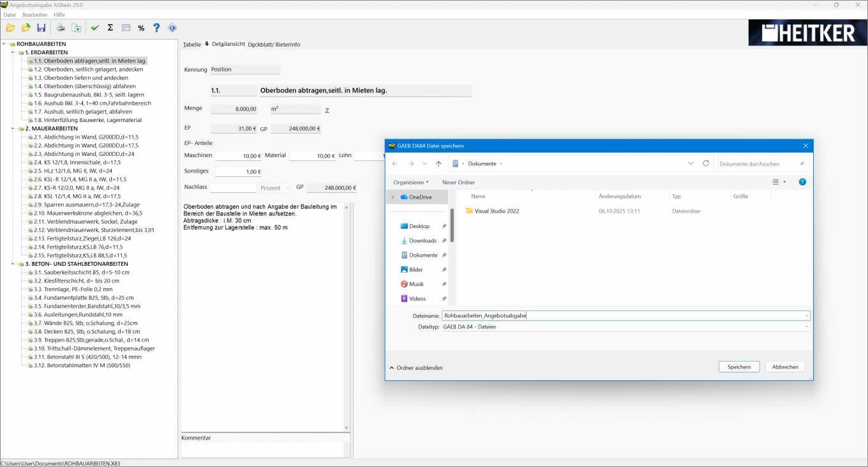The image size is (868, 467).
Task: Expand the Organisieren dropdown in the dialog
Action: click(412, 182)
